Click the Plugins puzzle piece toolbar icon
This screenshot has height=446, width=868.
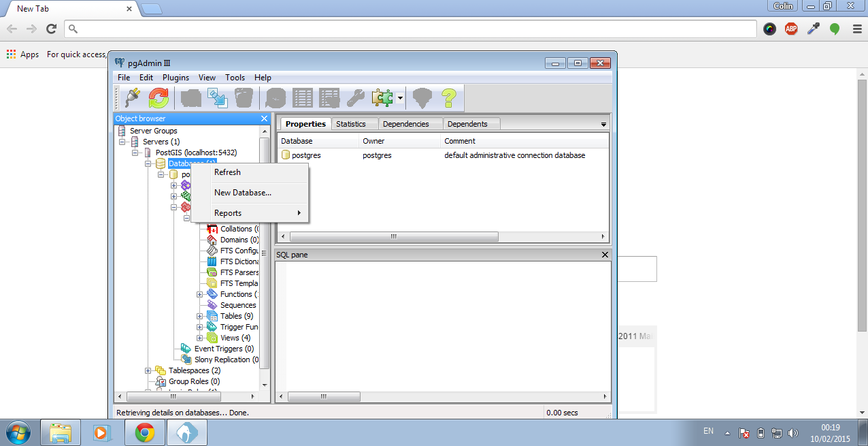tap(382, 98)
